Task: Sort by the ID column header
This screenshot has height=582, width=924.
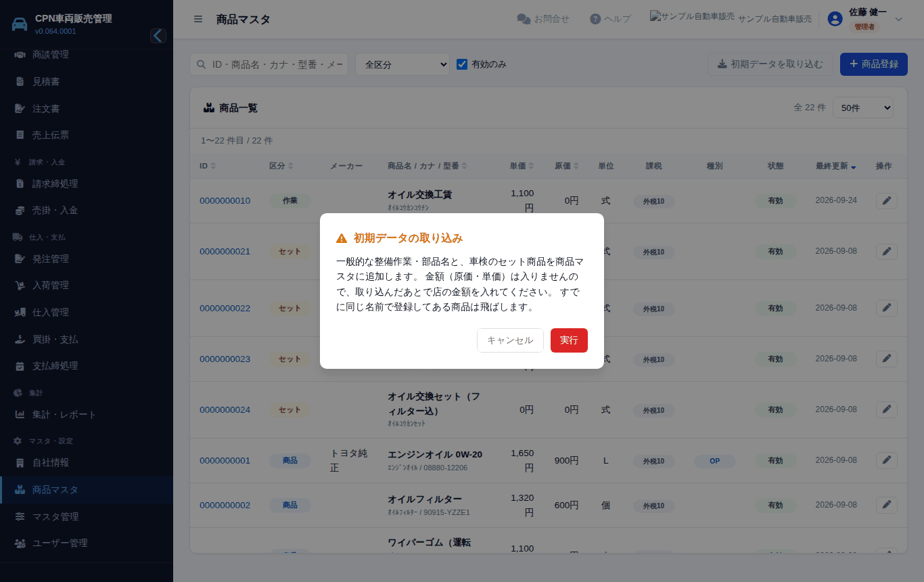Action: click(x=208, y=166)
